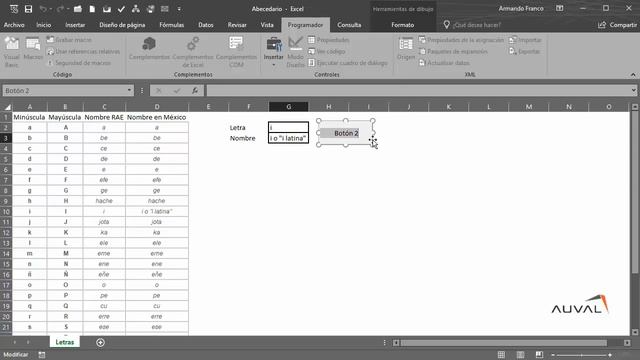The image size is (640, 360).
Task: Open the Archivo tab
Action: tap(14, 25)
